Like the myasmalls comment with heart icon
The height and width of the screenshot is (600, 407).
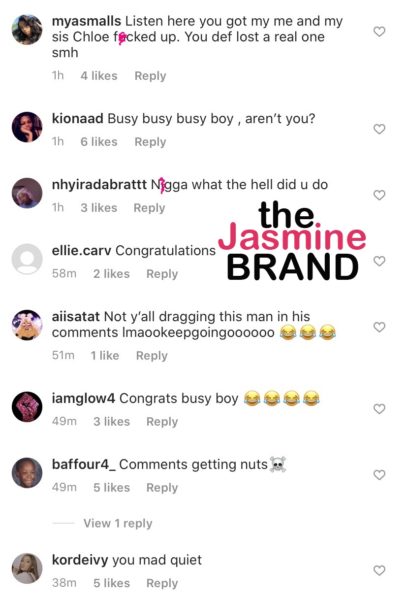click(x=379, y=31)
